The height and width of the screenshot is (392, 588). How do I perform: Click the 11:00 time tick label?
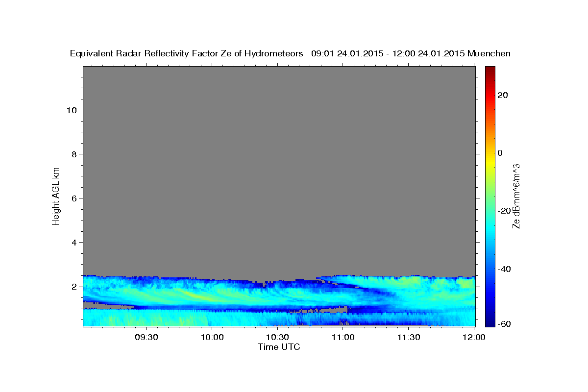coord(343,338)
